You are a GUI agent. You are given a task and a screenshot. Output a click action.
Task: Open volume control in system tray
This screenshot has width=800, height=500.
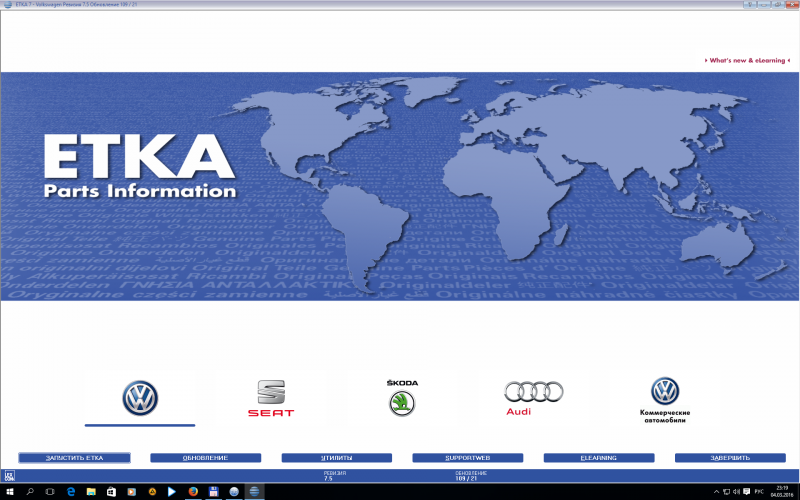pyautogui.click(x=737, y=492)
